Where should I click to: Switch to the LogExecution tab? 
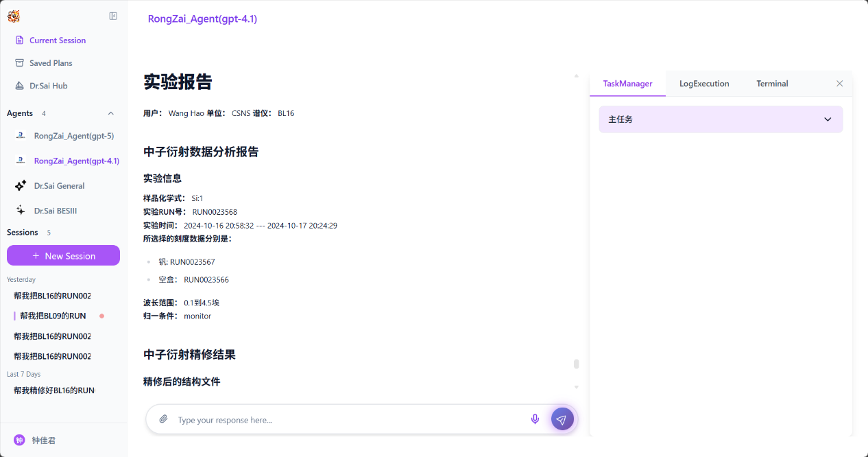(703, 84)
